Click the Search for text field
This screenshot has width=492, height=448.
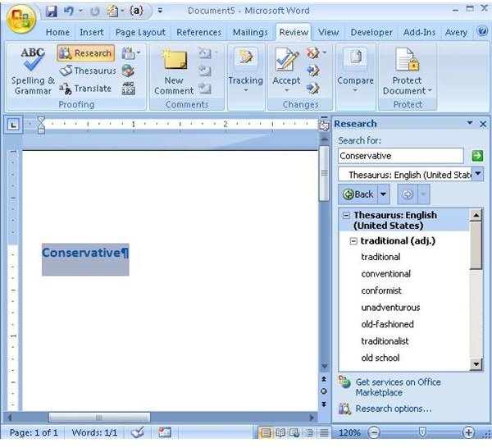[401, 156]
